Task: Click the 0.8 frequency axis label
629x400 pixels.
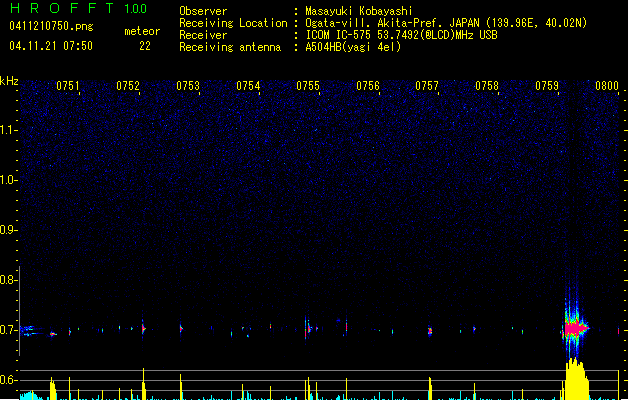Action: pos(8,280)
